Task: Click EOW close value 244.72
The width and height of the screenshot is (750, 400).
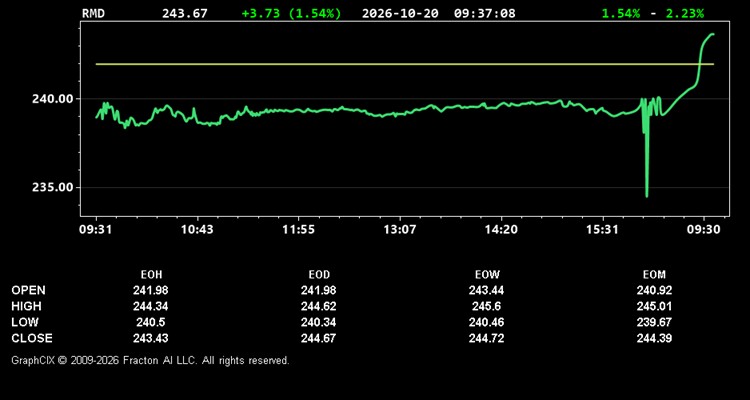Action: [x=486, y=338]
